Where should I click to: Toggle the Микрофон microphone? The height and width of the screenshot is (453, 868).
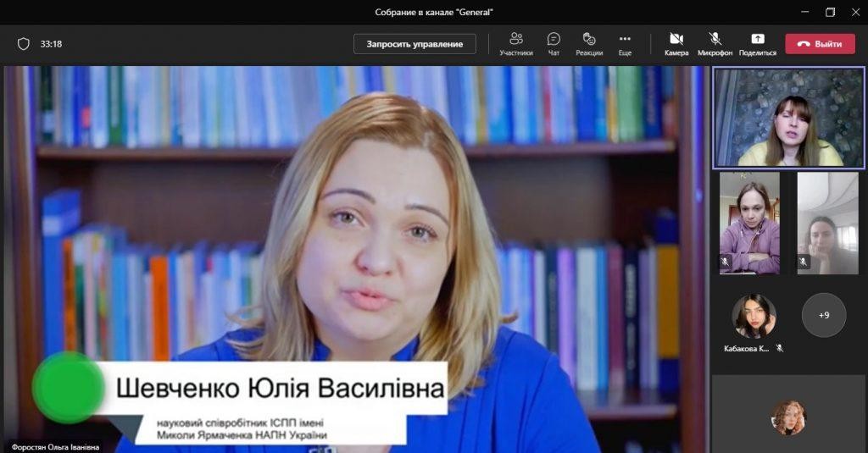(715, 44)
